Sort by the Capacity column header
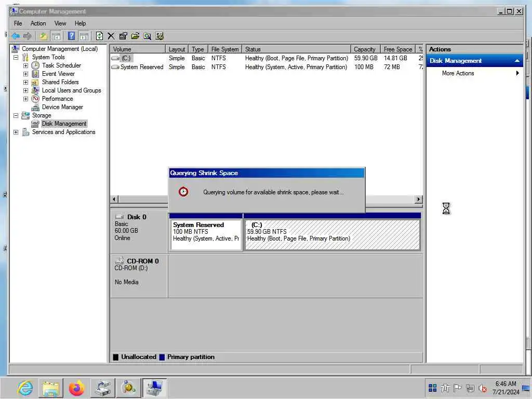The height and width of the screenshot is (399, 532). pos(365,49)
